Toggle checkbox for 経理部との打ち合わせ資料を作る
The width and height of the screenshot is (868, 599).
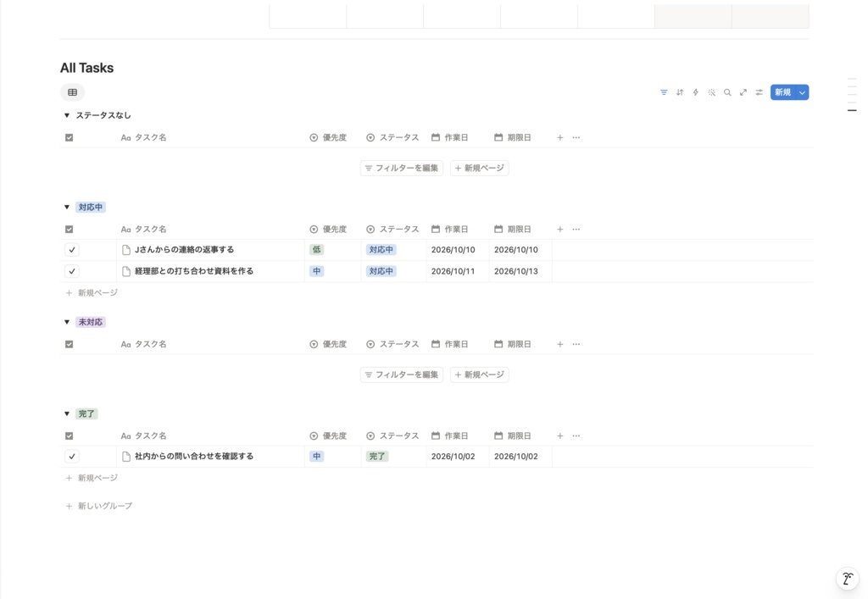point(72,271)
